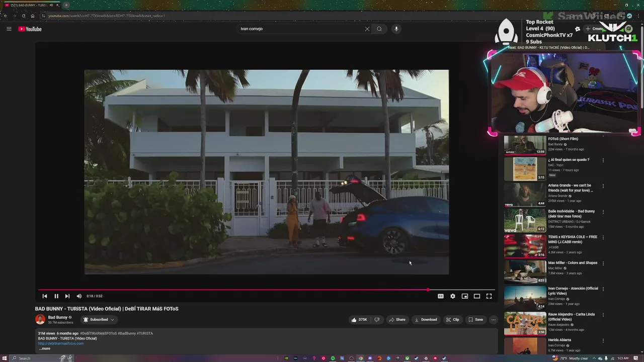Open a new browser tab with plus

66,5
